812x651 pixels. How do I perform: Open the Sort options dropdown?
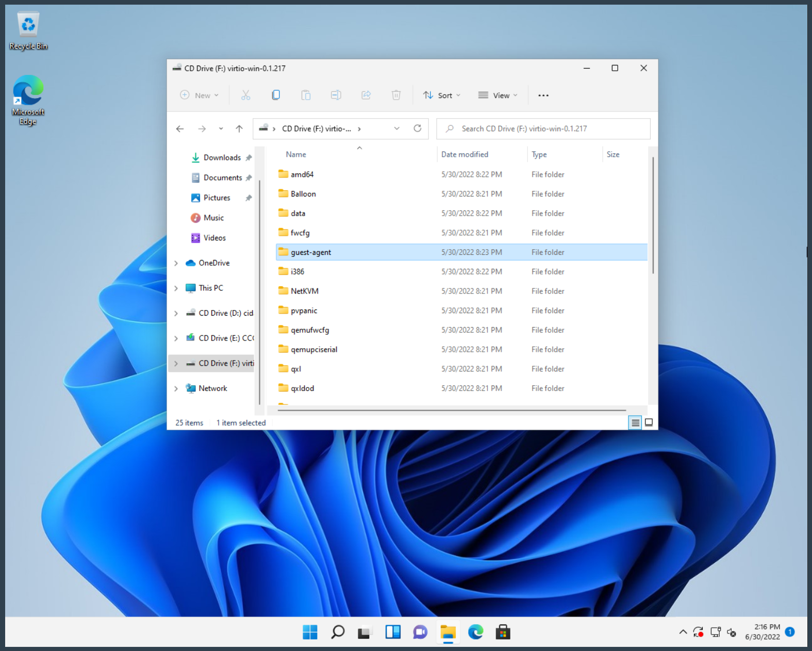click(x=442, y=95)
